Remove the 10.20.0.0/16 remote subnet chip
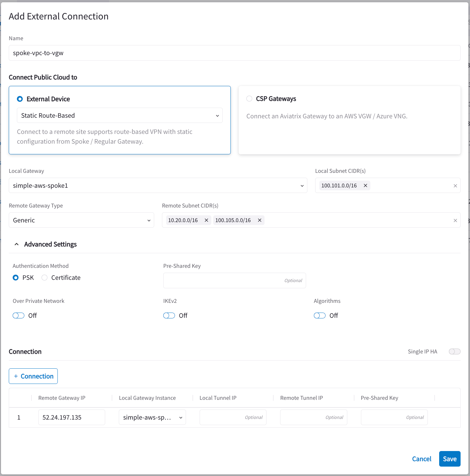The height and width of the screenshot is (476, 470). [x=206, y=220]
